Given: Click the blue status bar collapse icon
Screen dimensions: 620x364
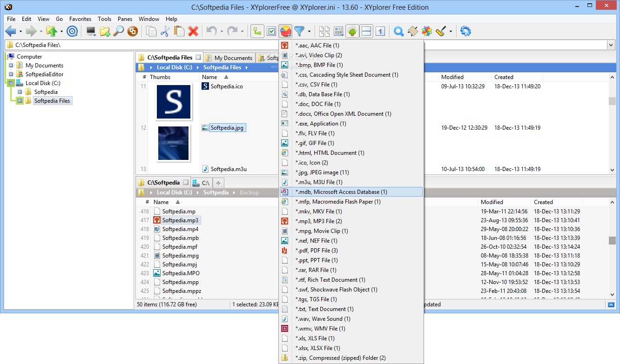Looking at the screenshot, I should click(612, 304).
